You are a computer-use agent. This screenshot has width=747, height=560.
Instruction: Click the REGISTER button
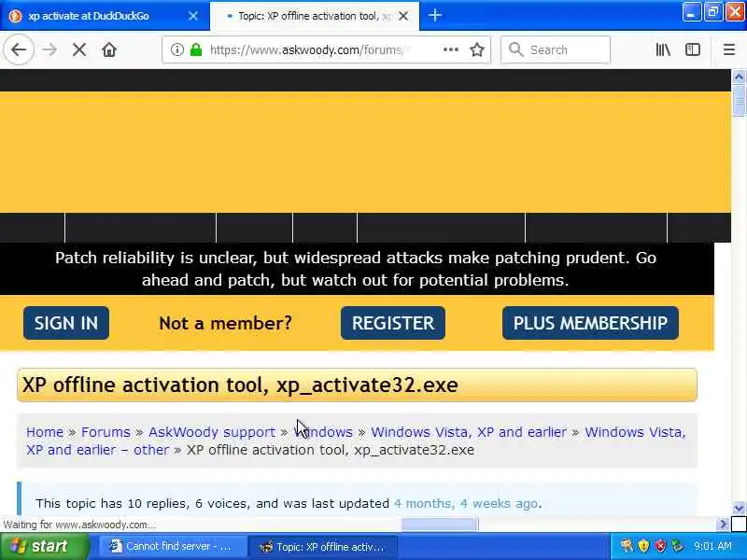[393, 323]
